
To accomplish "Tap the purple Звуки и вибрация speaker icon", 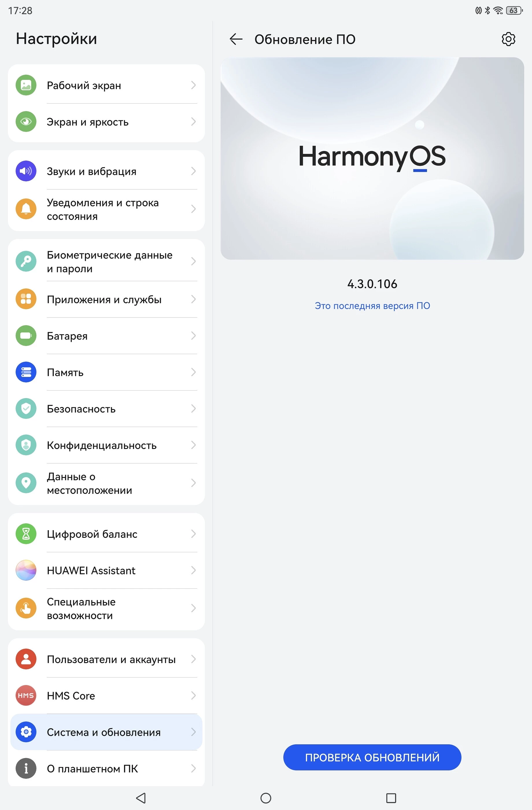I will 26,171.
